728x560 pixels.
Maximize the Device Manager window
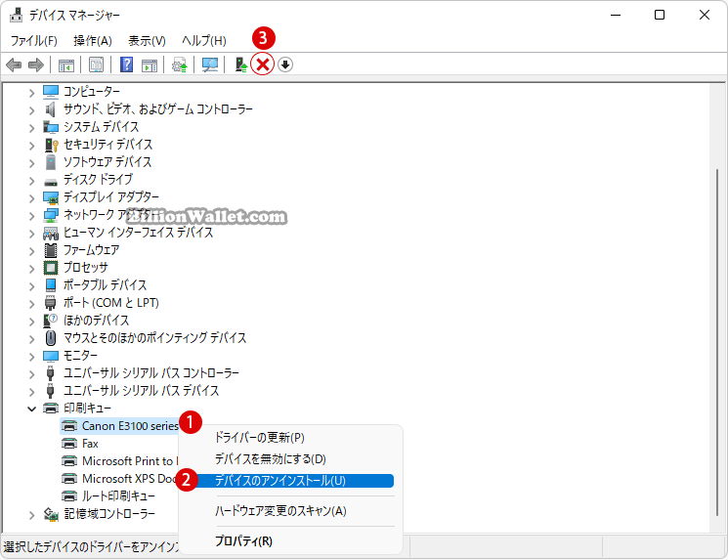coord(660,15)
